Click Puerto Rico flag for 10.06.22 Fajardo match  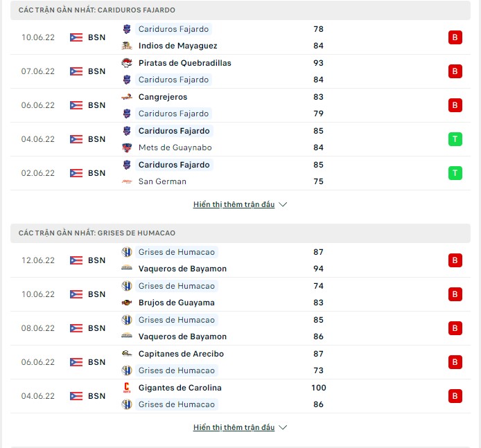point(76,37)
